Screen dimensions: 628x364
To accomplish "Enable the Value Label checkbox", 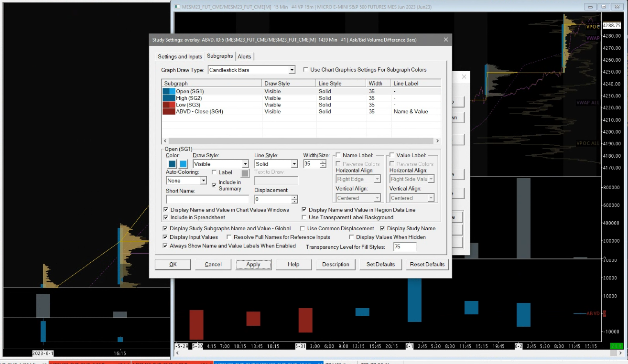I will (392, 155).
